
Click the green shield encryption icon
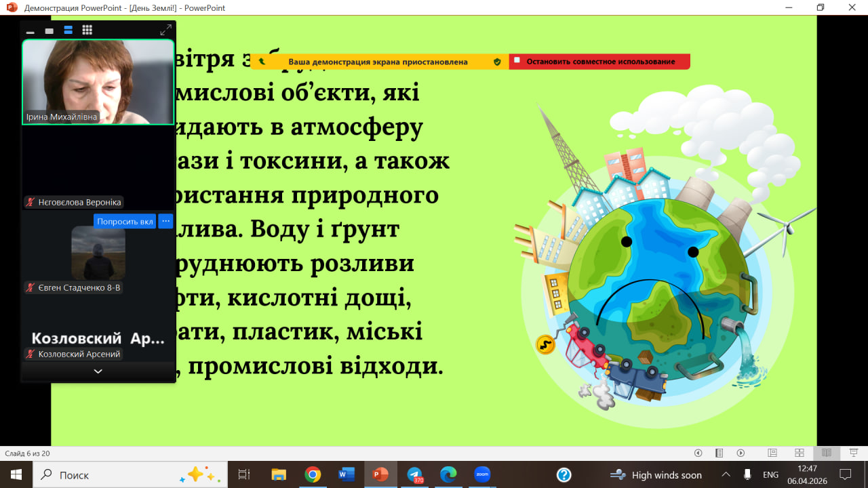(x=497, y=62)
